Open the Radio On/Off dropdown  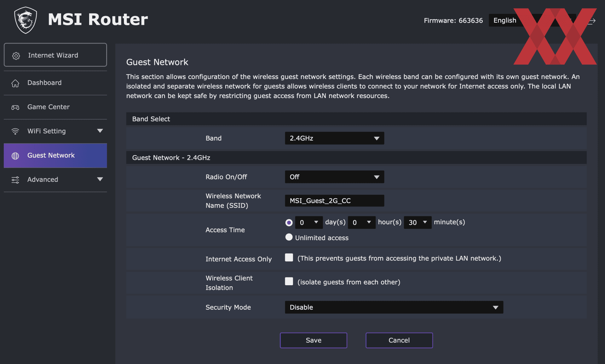click(x=334, y=177)
